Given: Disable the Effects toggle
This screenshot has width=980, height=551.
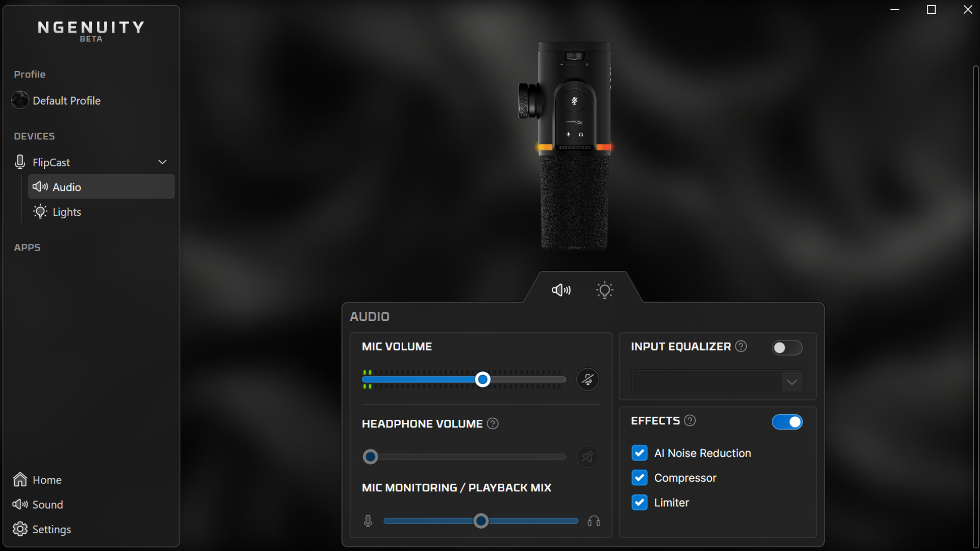Looking at the screenshot, I should tap(787, 422).
